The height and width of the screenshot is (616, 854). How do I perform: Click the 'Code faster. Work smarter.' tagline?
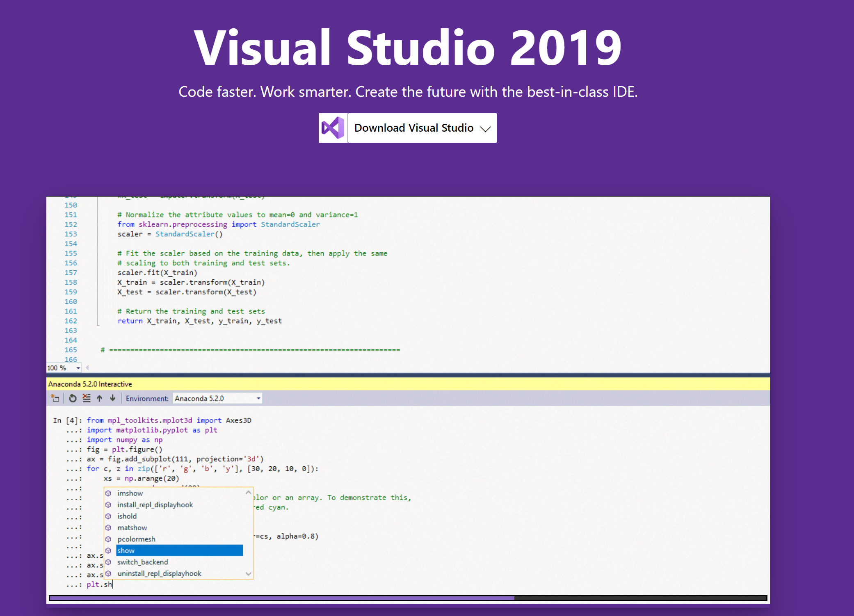[x=408, y=92]
